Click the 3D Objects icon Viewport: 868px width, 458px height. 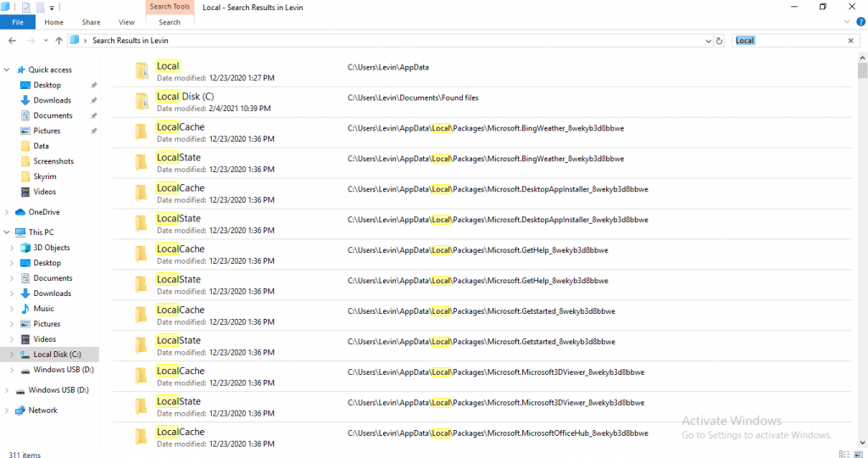(x=25, y=248)
